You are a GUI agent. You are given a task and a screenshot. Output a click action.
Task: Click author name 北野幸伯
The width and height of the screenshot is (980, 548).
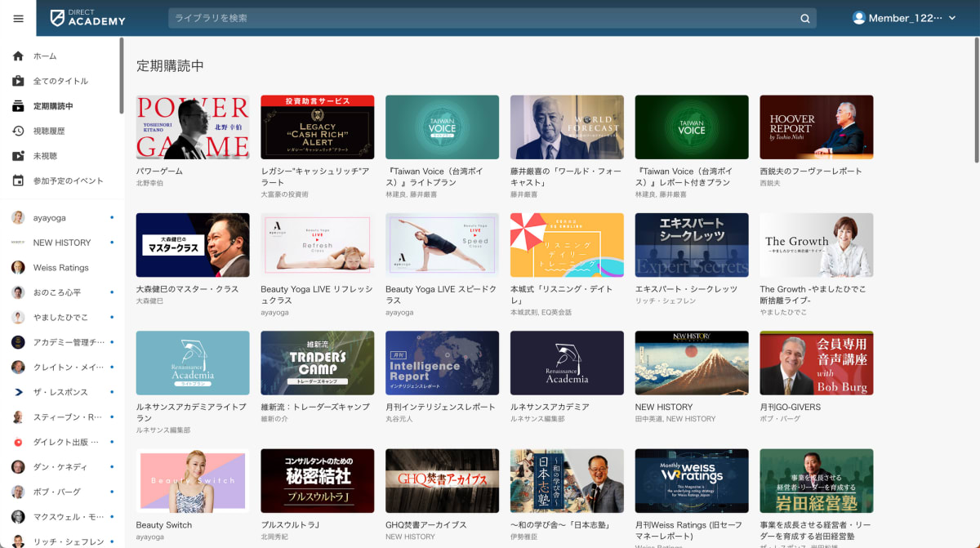pos(149,183)
